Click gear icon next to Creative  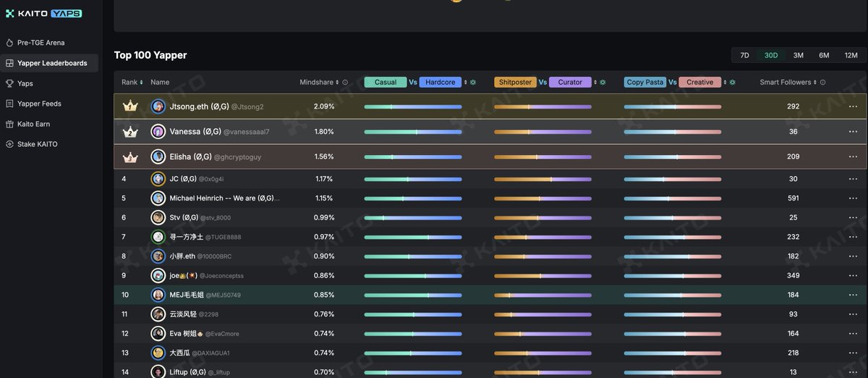733,83
